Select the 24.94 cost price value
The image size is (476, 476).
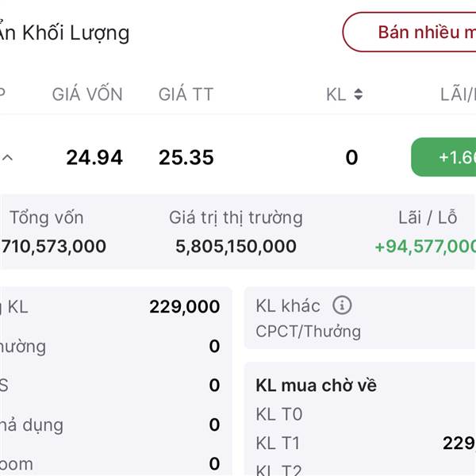click(94, 158)
